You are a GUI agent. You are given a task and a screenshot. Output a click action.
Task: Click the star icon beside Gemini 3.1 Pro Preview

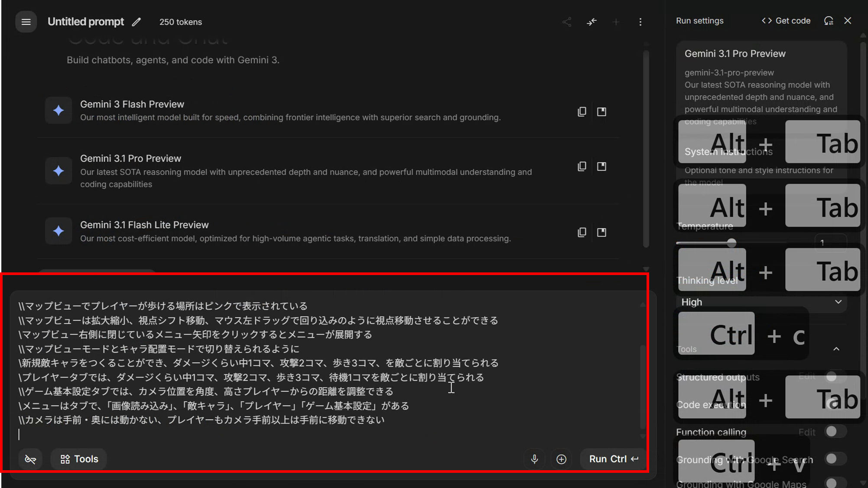pos(59,171)
